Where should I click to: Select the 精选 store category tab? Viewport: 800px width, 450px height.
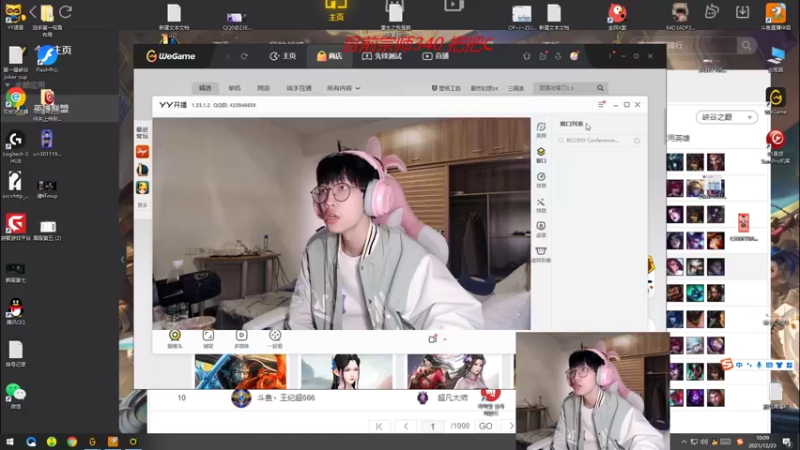click(x=205, y=88)
